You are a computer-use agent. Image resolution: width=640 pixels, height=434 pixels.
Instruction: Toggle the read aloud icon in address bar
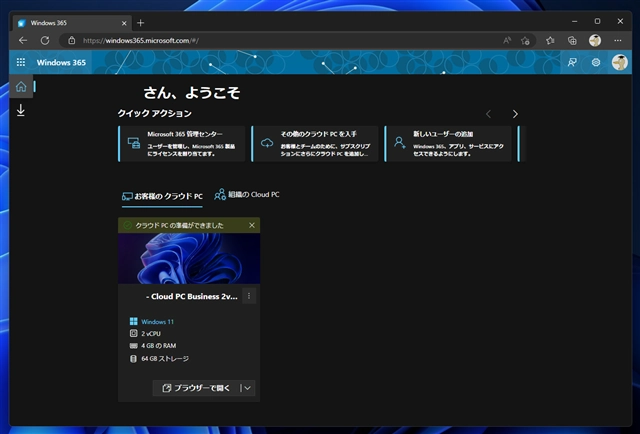click(507, 40)
